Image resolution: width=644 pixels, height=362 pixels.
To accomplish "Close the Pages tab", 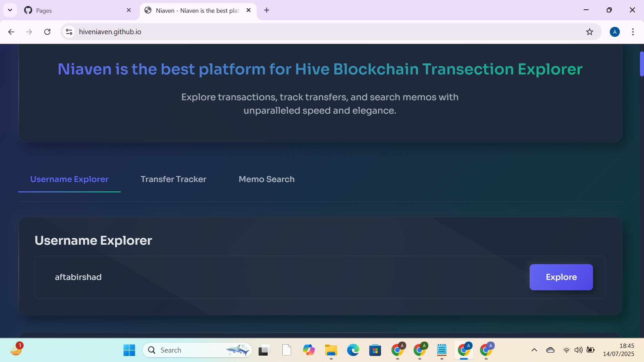I will pyautogui.click(x=129, y=10).
